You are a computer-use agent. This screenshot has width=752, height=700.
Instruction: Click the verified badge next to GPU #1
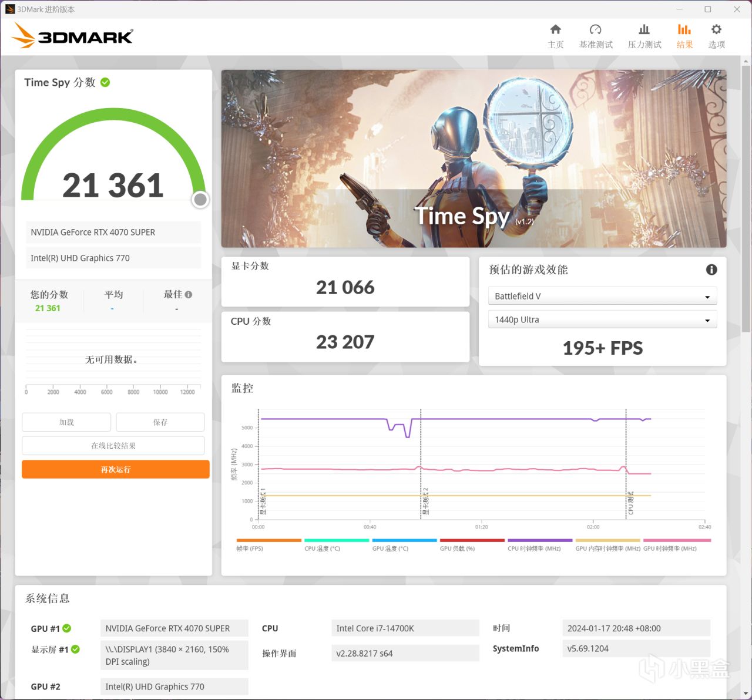[x=66, y=628]
